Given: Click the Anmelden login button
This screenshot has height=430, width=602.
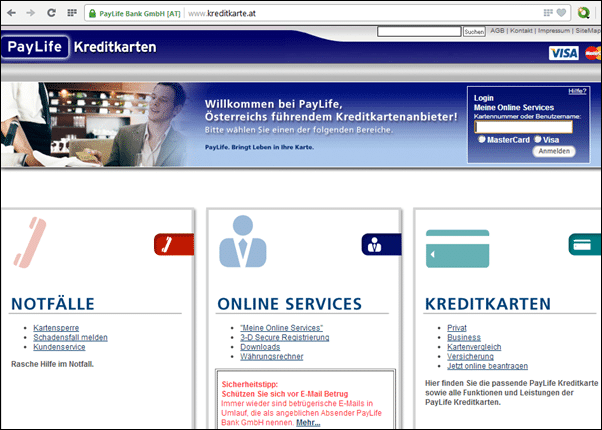Looking at the screenshot, I should tap(554, 151).
